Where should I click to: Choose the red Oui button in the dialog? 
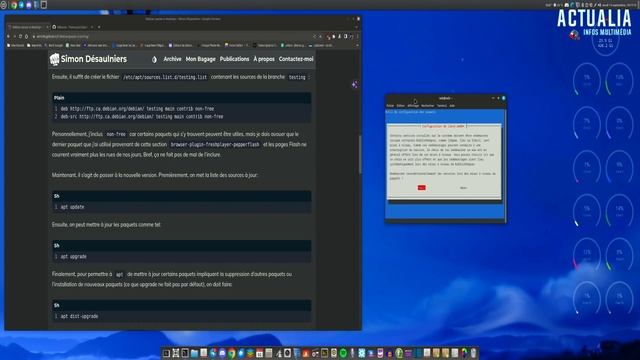pos(422,188)
